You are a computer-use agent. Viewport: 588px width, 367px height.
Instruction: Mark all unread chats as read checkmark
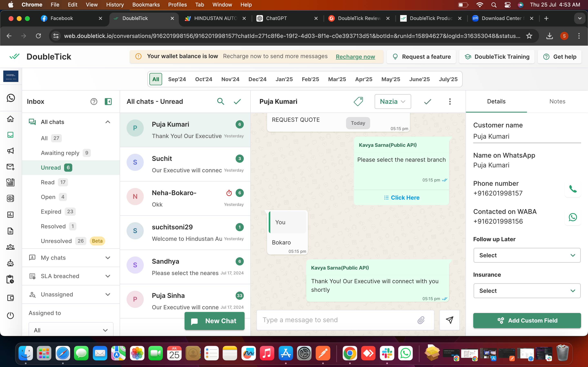click(x=237, y=102)
